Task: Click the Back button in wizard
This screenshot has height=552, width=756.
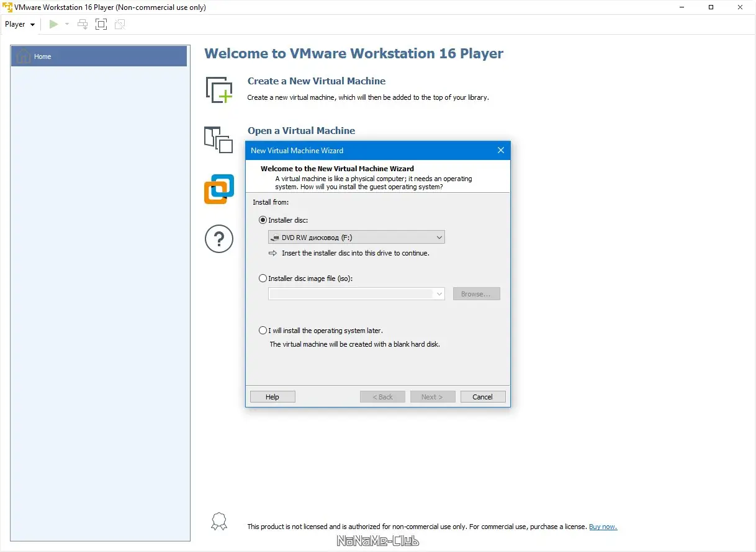Action: pyautogui.click(x=382, y=397)
